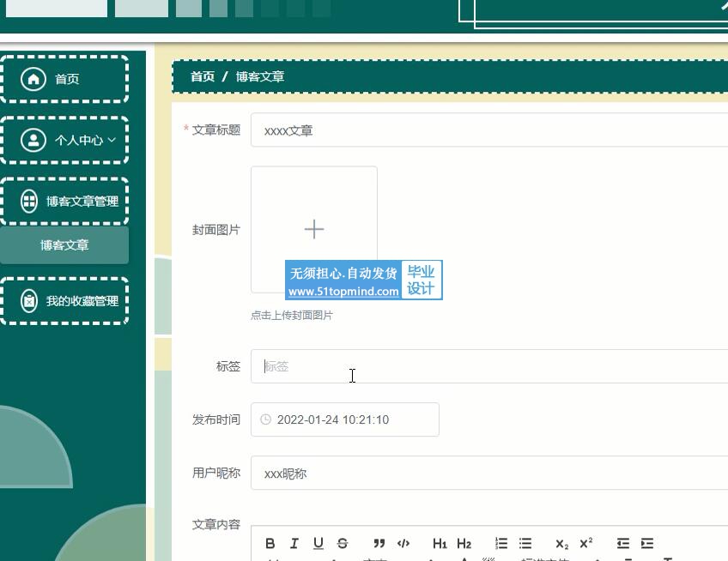Toggle strikethrough formatting in editor

point(343,543)
